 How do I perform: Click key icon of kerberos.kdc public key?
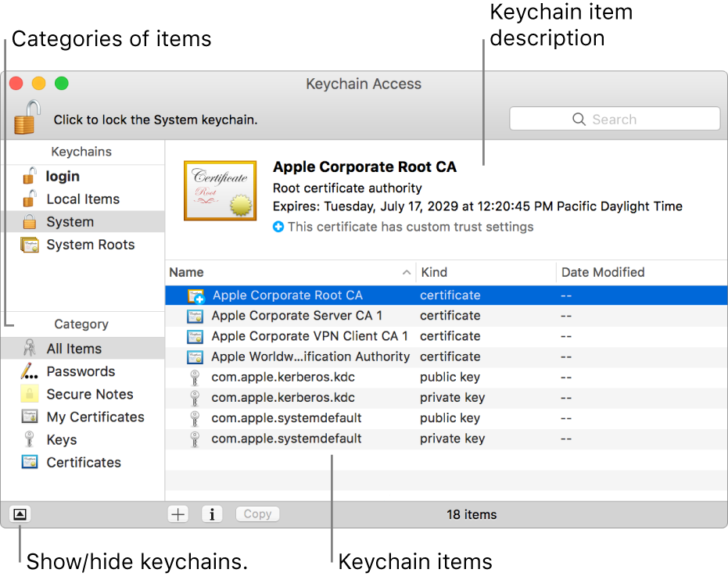195,378
